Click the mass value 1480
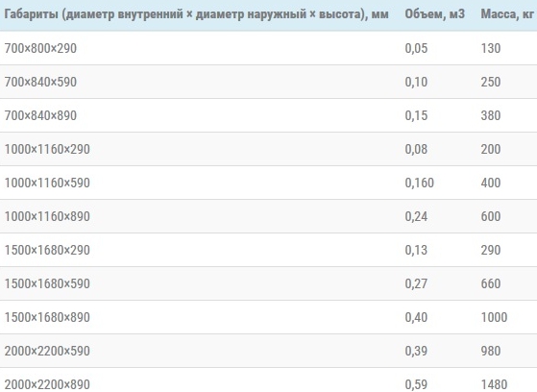 point(494,384)
